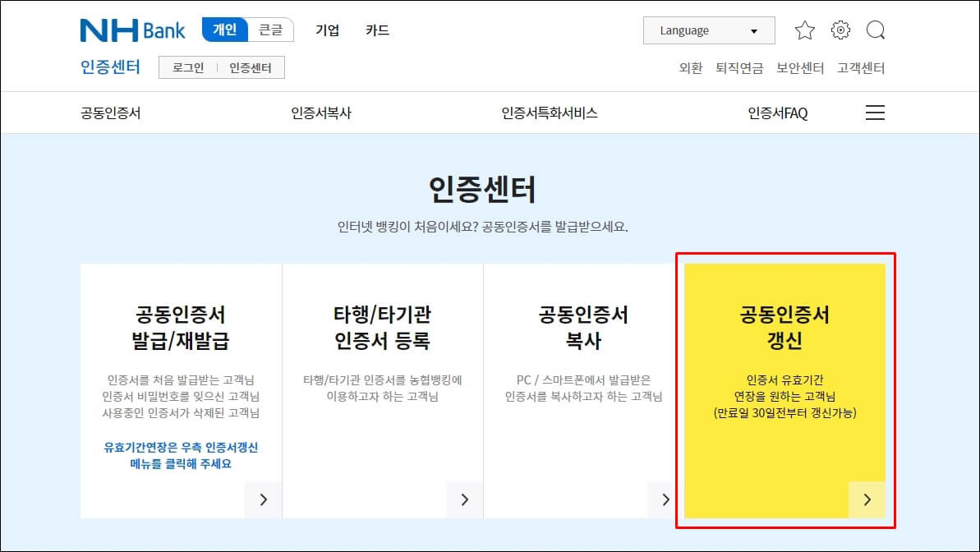Open the hamburger menu next to 인증서FAQ
This screenshot has height=552, width=980.
(875, 113)
